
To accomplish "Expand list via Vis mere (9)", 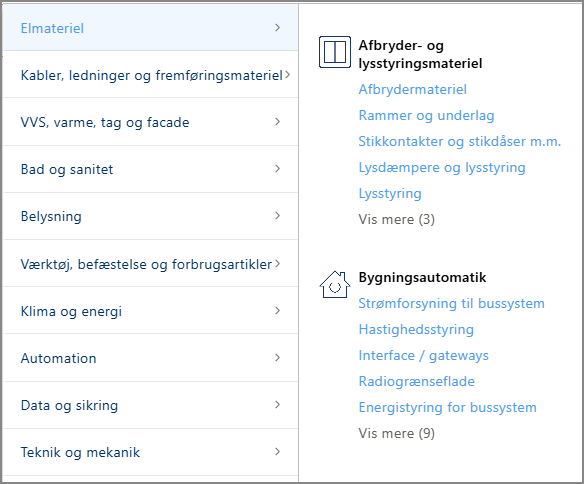I will (396, 433).
